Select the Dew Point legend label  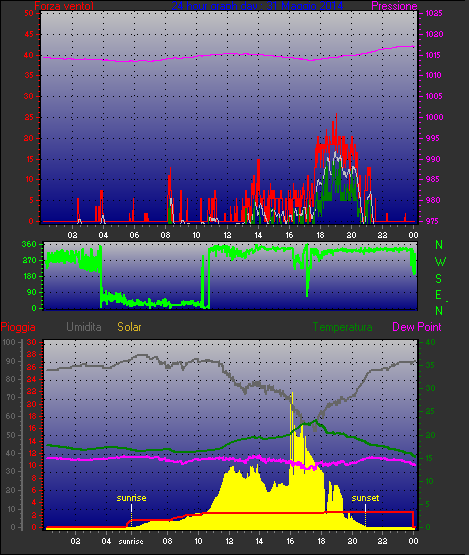417,327
